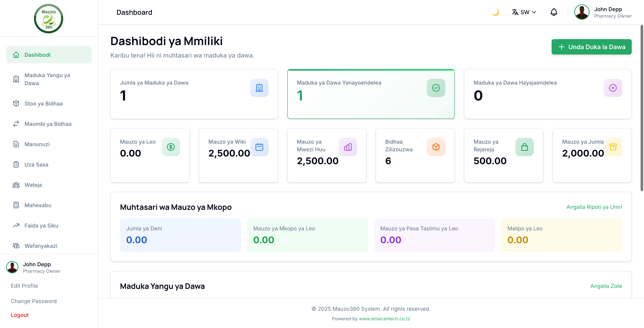Click the Faida ya Siku trend icon

(x=16, y=225)
